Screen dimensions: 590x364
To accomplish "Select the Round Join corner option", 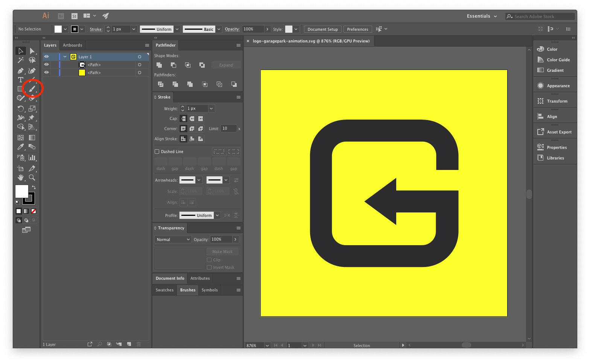I will pyautogui.click(x=192, y=129).
